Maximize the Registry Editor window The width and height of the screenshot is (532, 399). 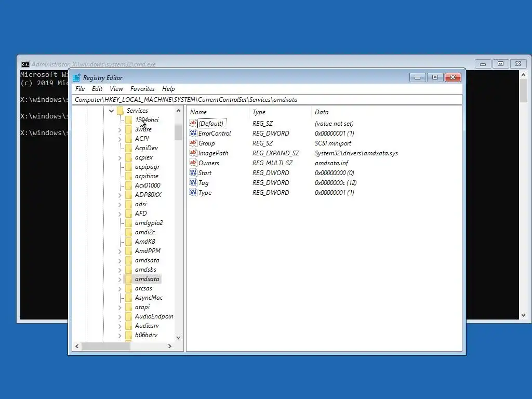pos(435,77)
